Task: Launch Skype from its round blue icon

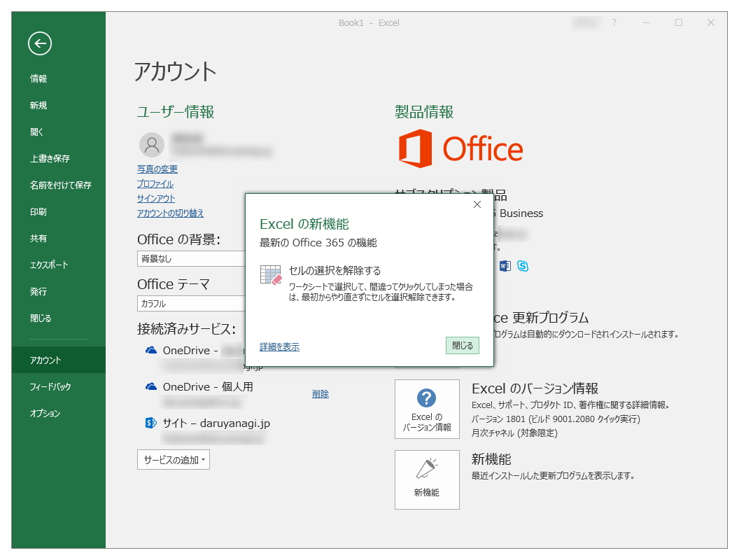Action: (x=521, y=266)
